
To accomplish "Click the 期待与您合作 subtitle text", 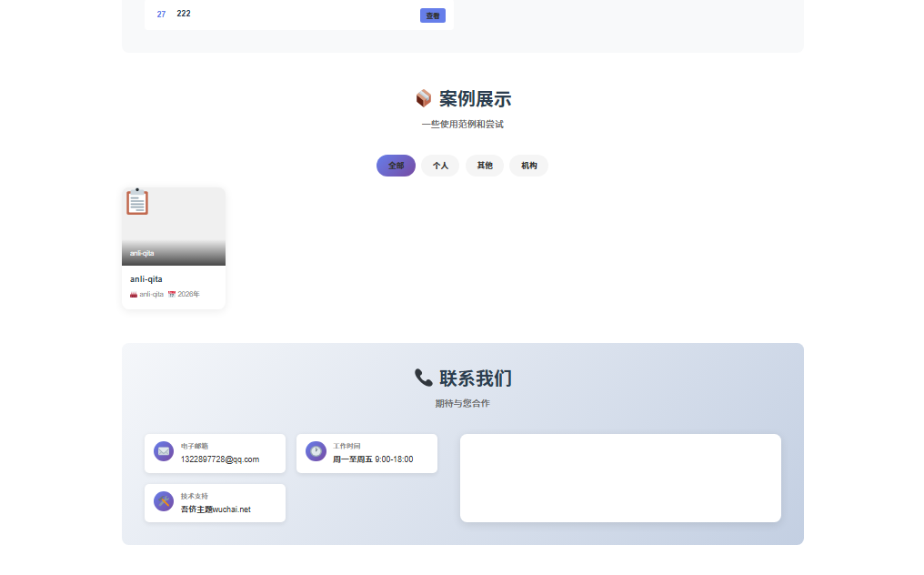I will 463,403.
